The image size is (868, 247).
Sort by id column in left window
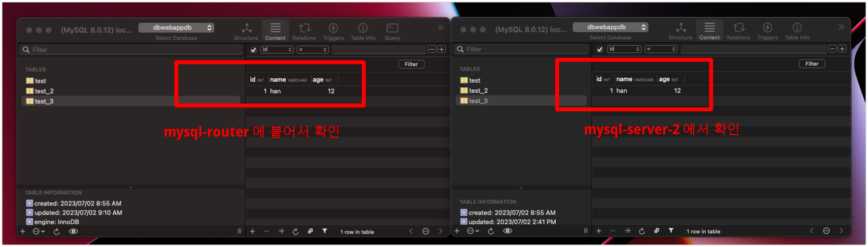pos(257,80)
